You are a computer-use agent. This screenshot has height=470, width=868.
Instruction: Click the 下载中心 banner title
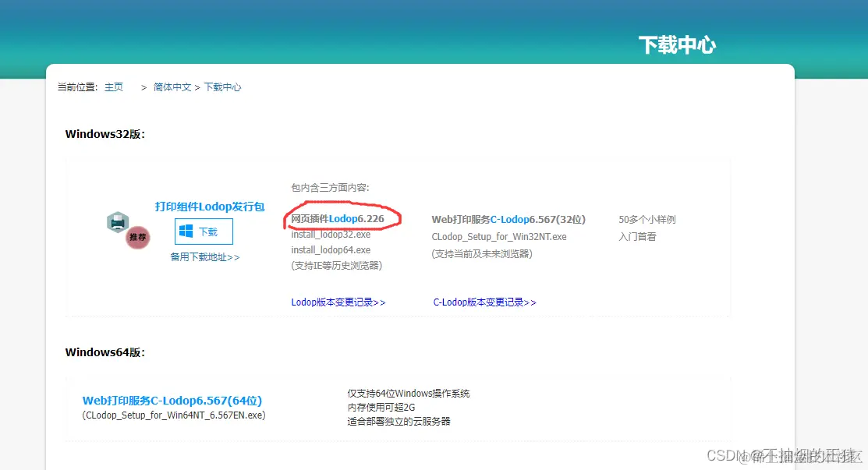tap(678, 44)
